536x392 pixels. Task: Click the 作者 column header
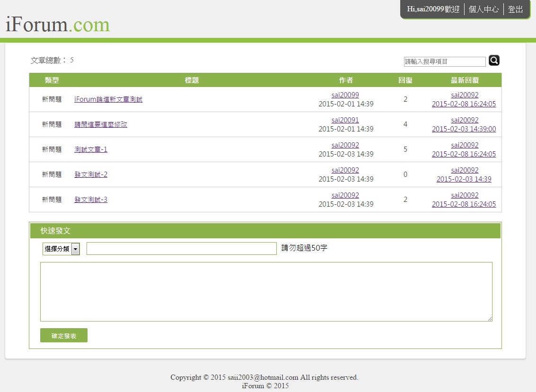tap(346, 80)
